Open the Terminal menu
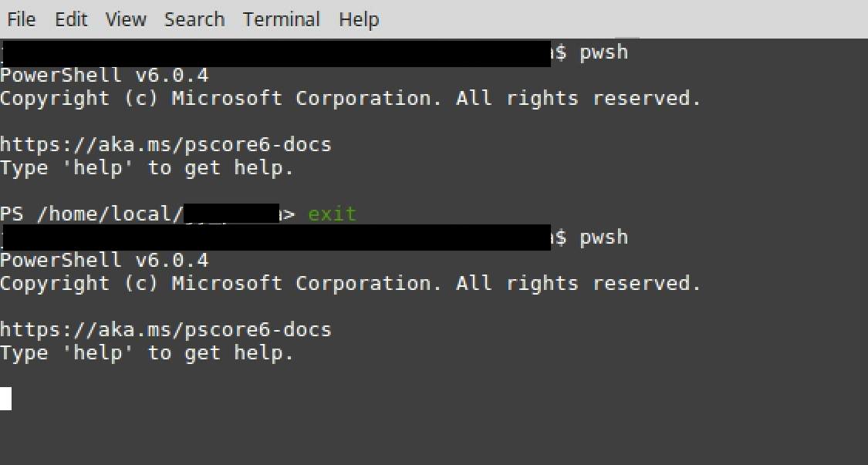The height and width of the screenshot is (465, 868). 281,19
